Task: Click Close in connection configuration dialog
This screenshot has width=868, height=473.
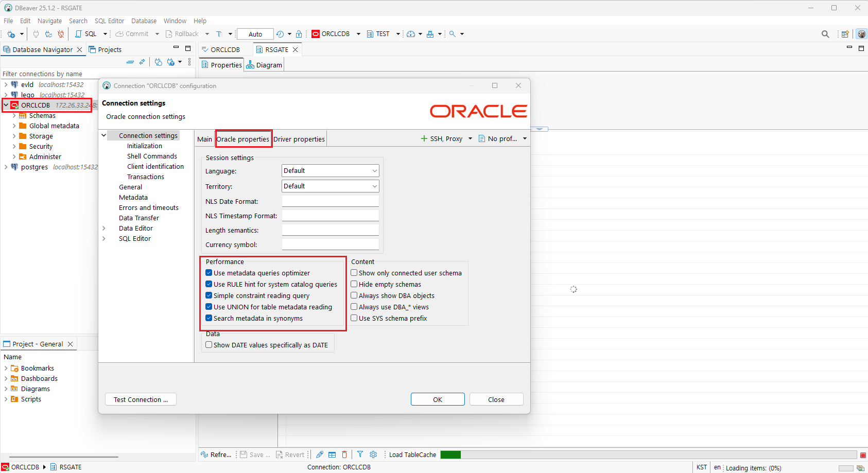Action: tap(496, 399)
